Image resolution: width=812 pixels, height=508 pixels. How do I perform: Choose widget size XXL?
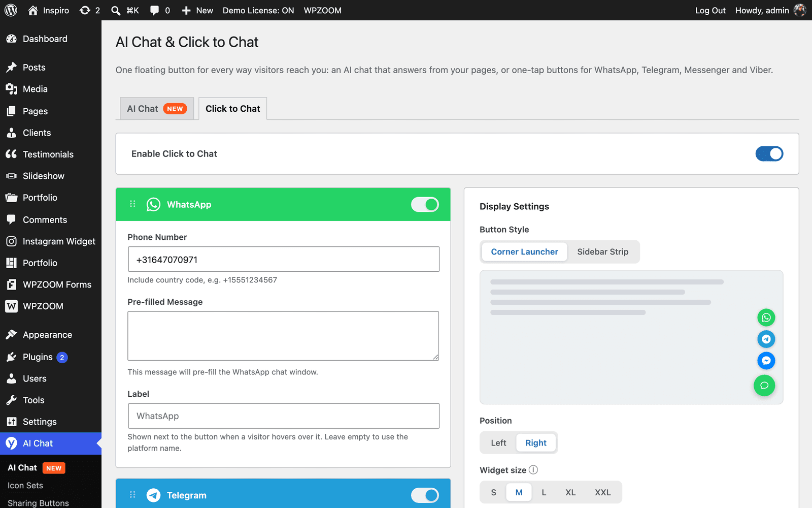coord(603,492)
